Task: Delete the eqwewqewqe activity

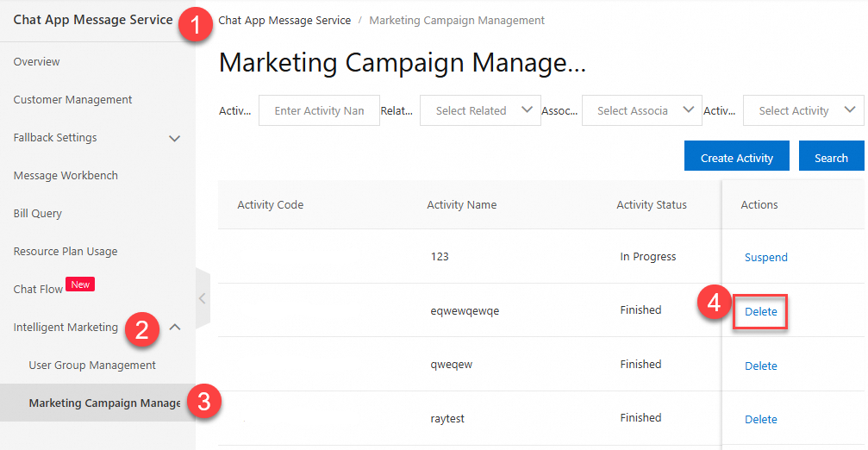Action: coord(760,311)
